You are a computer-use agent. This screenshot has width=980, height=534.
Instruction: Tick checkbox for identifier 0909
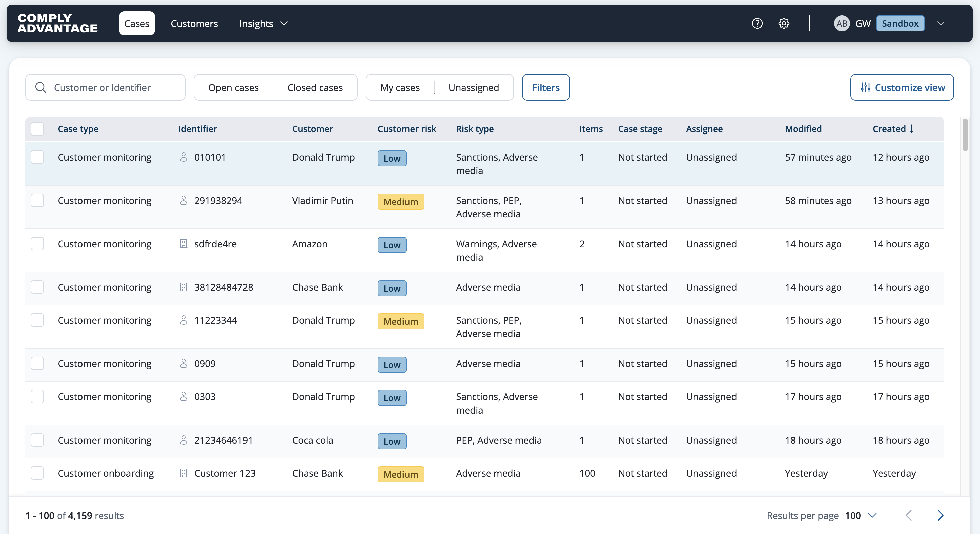pos(37,363)
